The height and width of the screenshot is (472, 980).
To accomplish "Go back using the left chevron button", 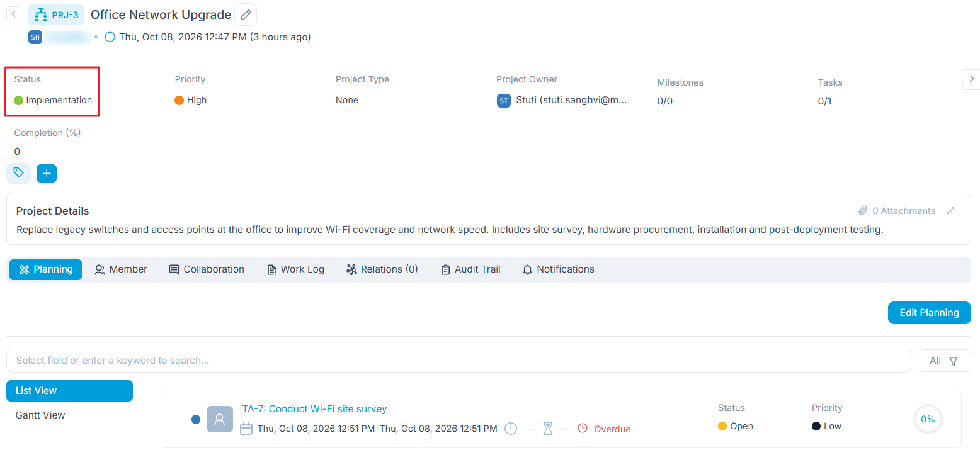I will 14,14.
